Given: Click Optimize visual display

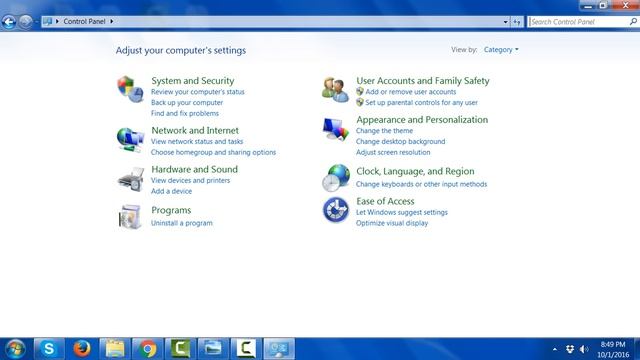Looking at the screenshot, I should (x=392, y=223).
